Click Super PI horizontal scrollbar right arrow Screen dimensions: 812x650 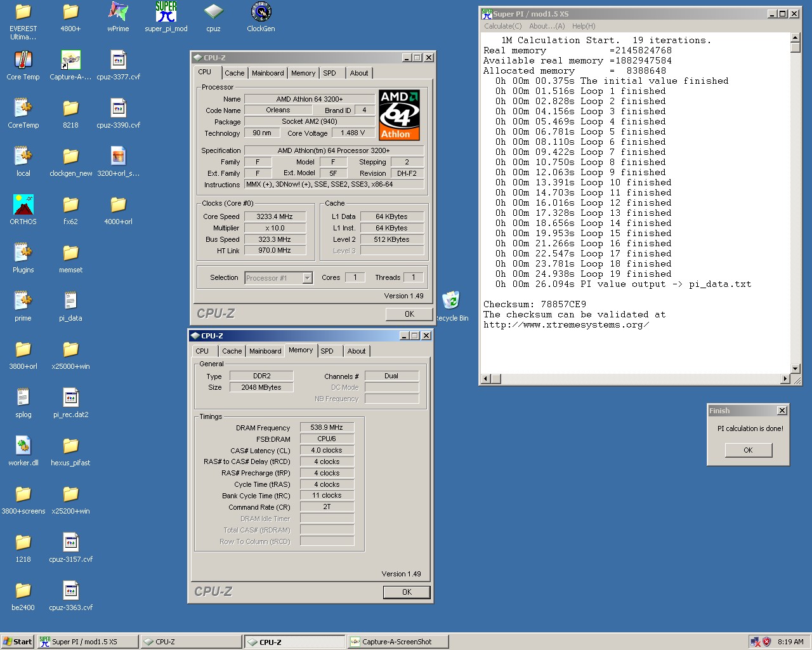click(x=785, y=379)
